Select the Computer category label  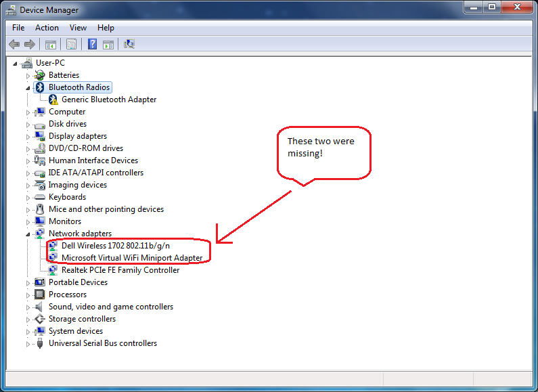(67, 112)
